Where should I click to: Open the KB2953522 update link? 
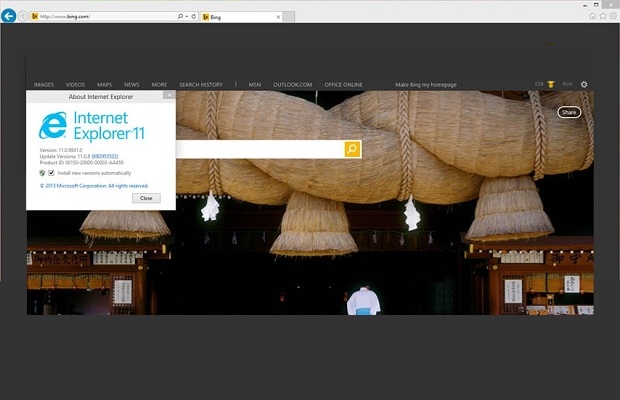(x=106, y=155)
